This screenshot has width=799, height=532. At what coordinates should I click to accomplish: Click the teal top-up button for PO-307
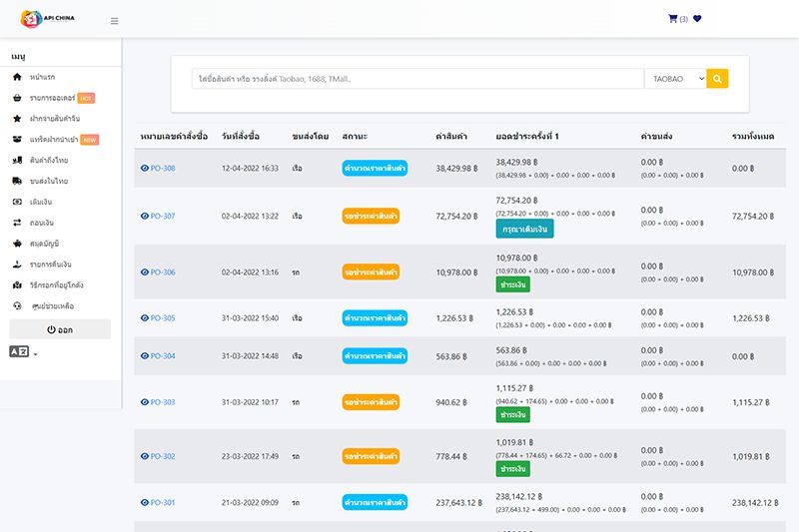(524, 230)
